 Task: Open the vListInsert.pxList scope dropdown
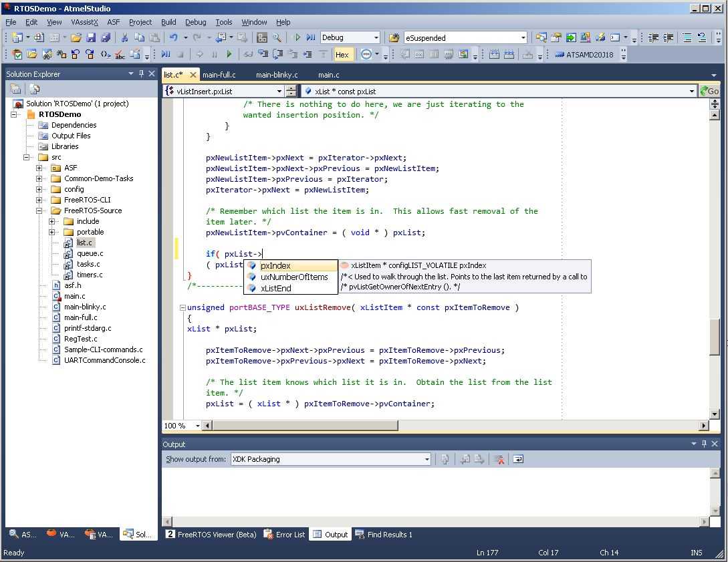coord(279,91)
